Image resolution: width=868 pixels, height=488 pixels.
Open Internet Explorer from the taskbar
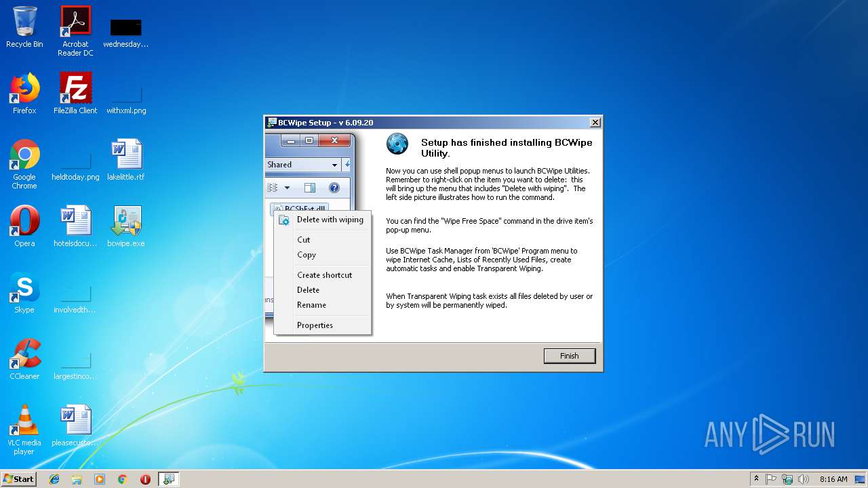pyautogui.click(x=54, y=479)
